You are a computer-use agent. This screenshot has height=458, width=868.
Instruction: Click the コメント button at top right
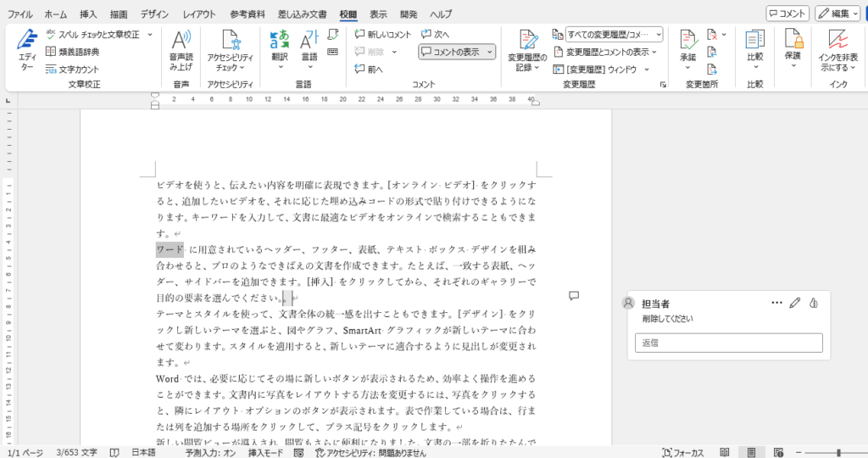click(787, 14)
